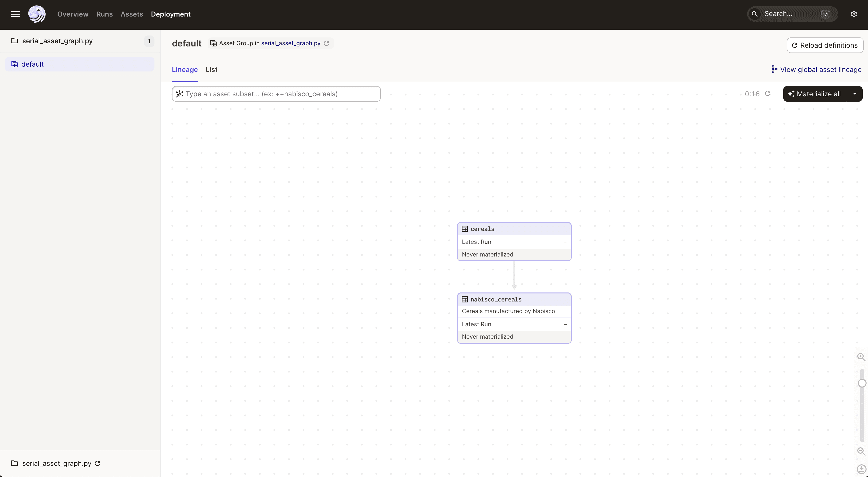Click the table icon on nabisco_cereals node

[x=465, y=299]
